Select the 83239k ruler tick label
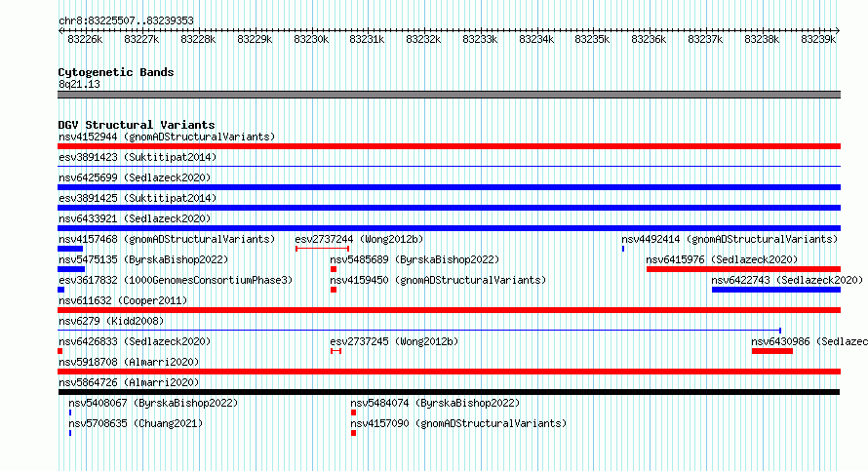This screenshot has height=471, width=868. (818, 39)
